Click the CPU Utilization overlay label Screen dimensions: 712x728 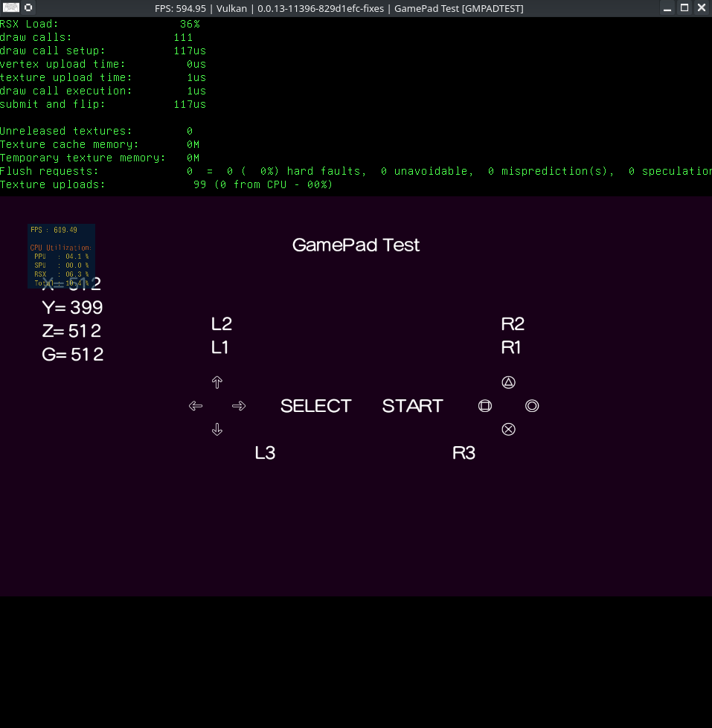click(x=61, y=248)
